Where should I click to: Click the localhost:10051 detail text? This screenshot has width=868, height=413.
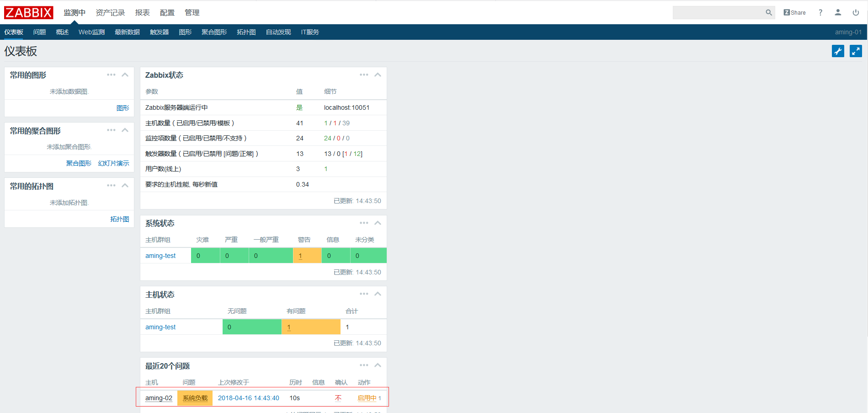coord(347,107)
